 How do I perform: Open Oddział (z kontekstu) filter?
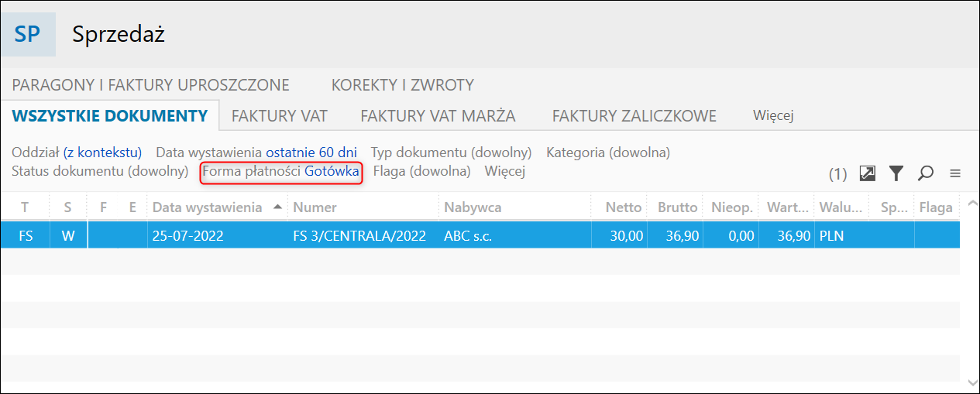(x=77, y=152)
